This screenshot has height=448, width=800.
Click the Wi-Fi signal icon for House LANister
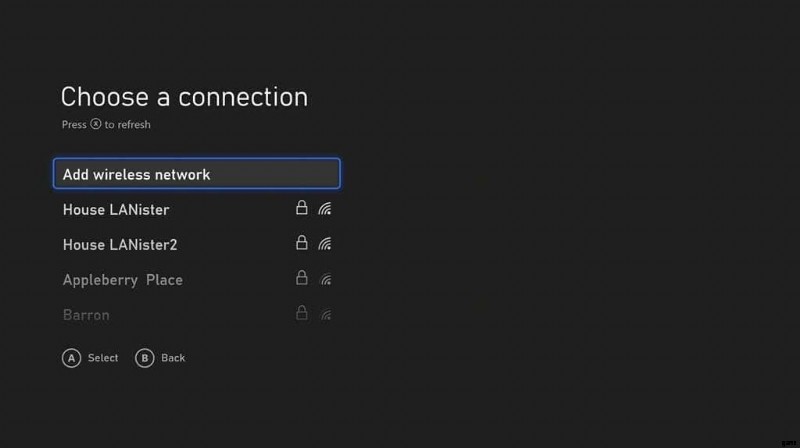(x=325, y=208)
